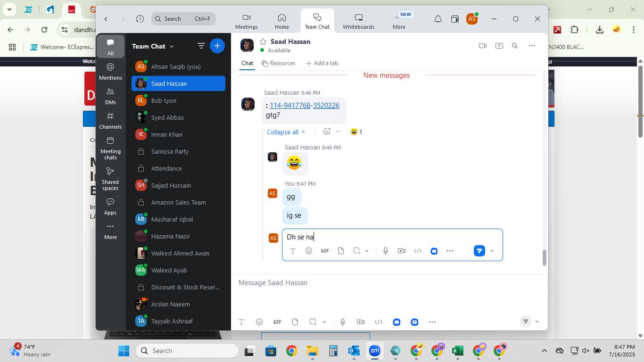Select Mentions in the left sidebar
Screen dimensions: 644x362
[110, 71]
